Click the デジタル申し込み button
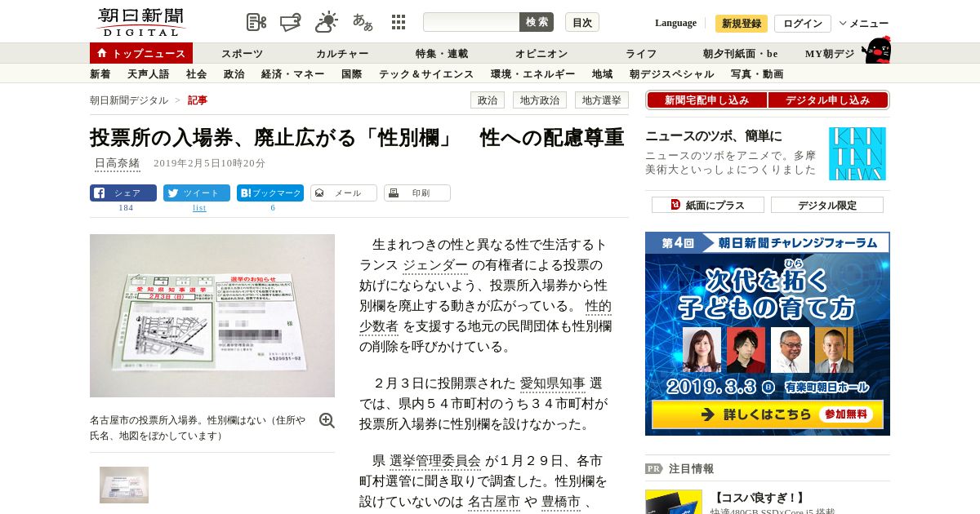The image size is (980, 514). (828, 100)
